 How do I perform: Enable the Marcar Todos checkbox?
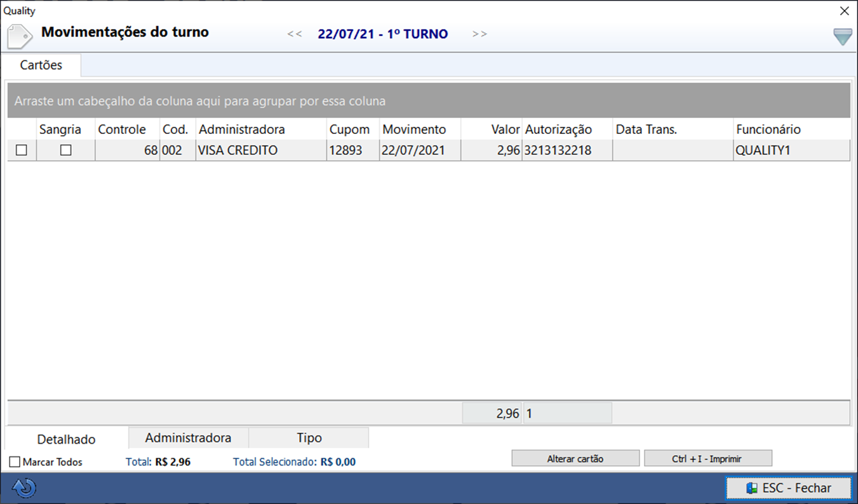pyautogui.click(x=15, y=462)
